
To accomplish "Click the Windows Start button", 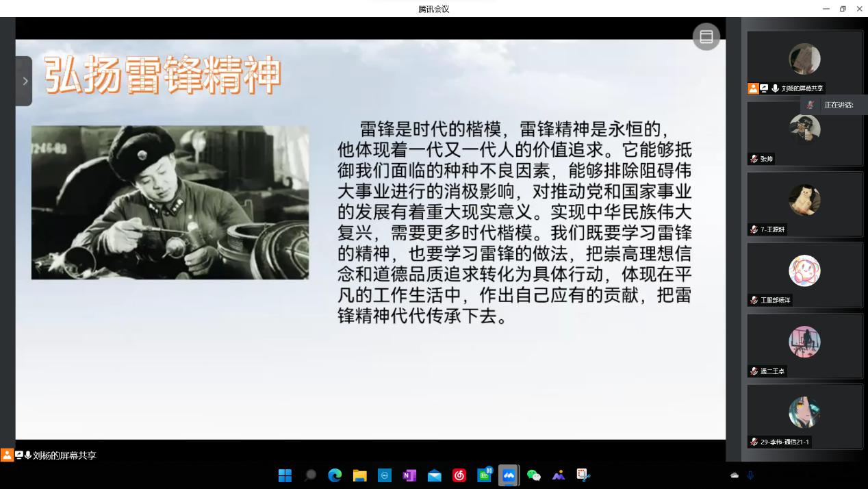I will (285, 475).
